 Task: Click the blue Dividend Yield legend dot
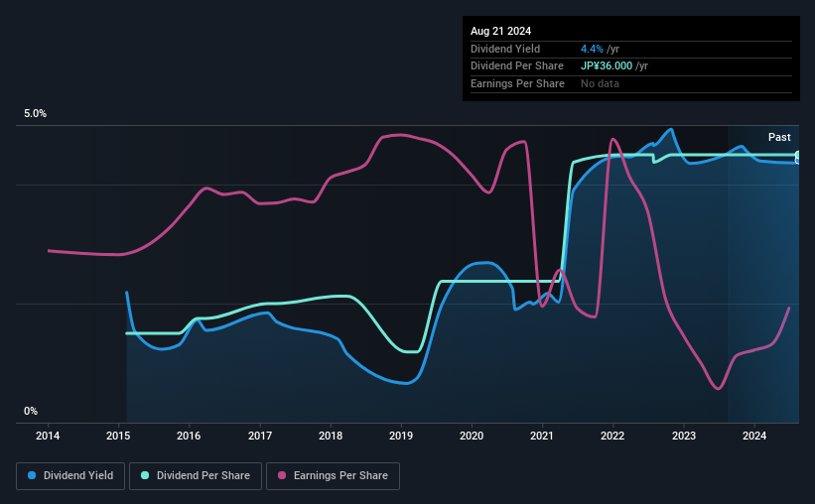32,475
